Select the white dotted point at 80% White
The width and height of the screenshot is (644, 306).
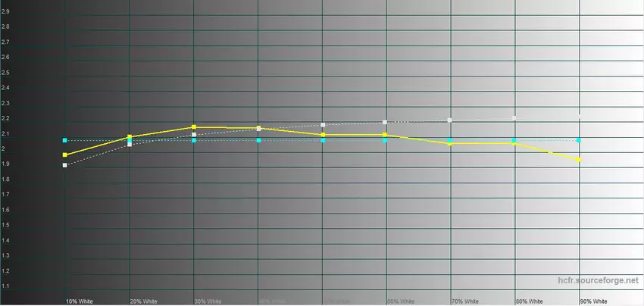514,117
